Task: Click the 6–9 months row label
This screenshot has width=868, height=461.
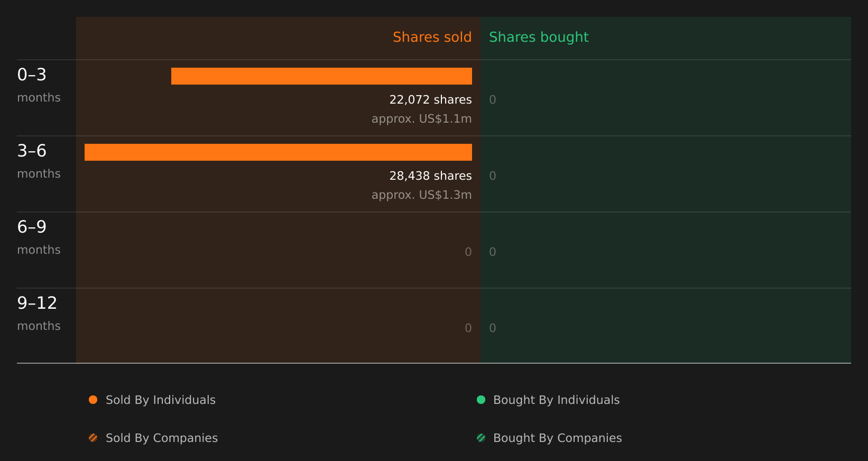Action: point(39,237)
